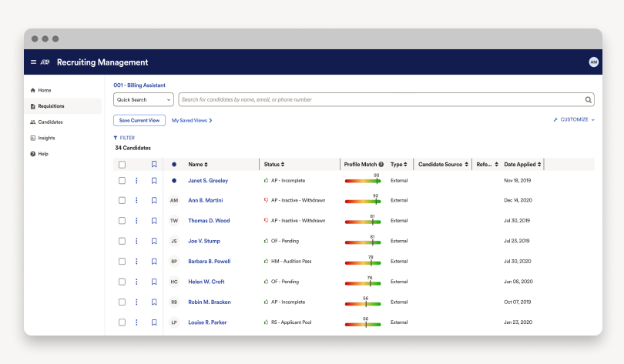The height and width of the screenshot is (364, 624).
Task: Click the Profile Match help icon
Action: [381, 165]
